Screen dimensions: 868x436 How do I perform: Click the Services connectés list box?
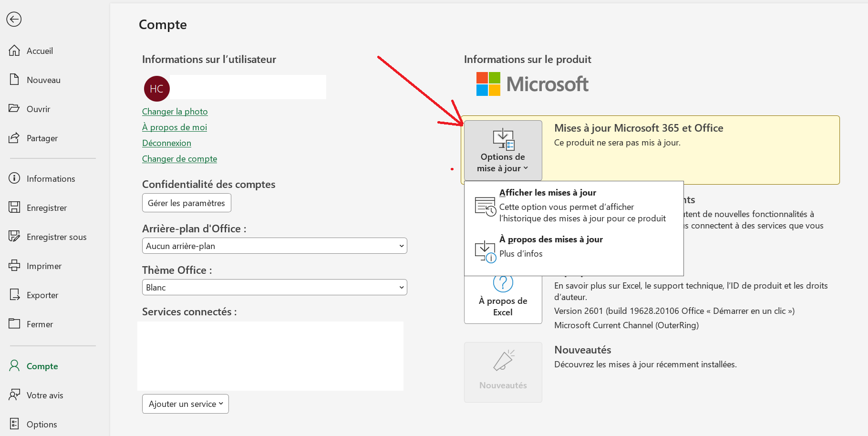270,356
